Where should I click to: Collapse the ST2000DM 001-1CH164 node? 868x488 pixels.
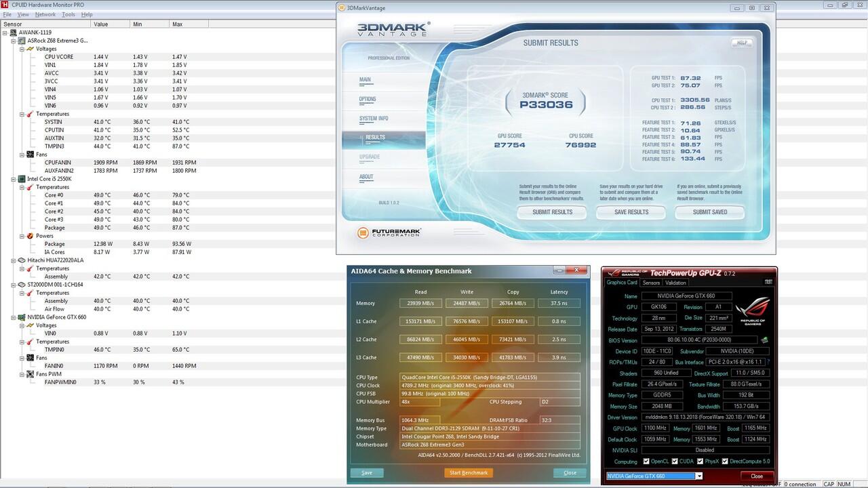click(x=14, y=285)
